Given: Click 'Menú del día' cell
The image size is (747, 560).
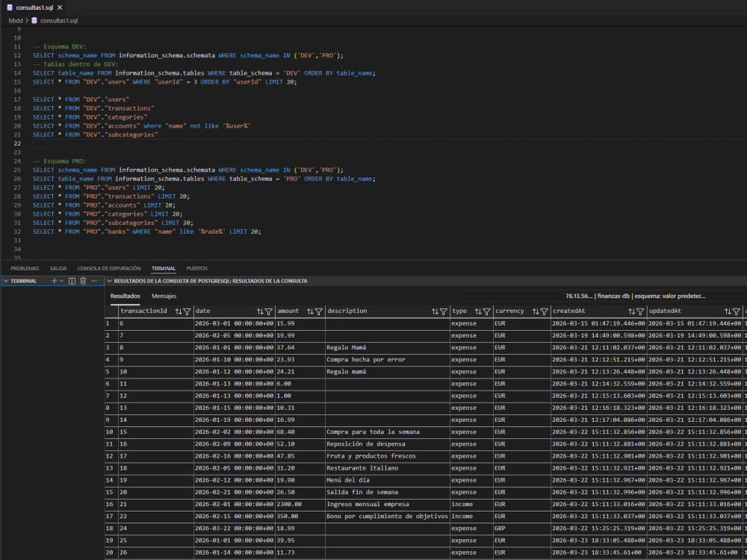Looking at the screenshot, I should pos(387,480).
